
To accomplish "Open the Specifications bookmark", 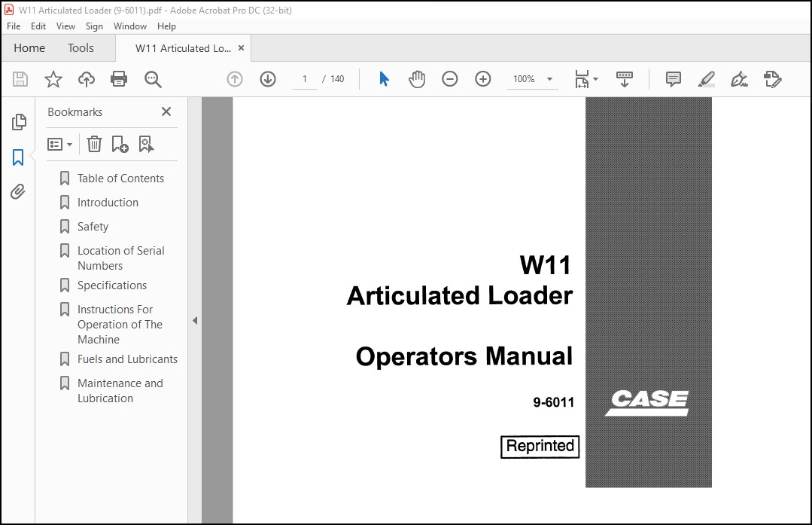I will pyautogui.click(x=112, y=285).
